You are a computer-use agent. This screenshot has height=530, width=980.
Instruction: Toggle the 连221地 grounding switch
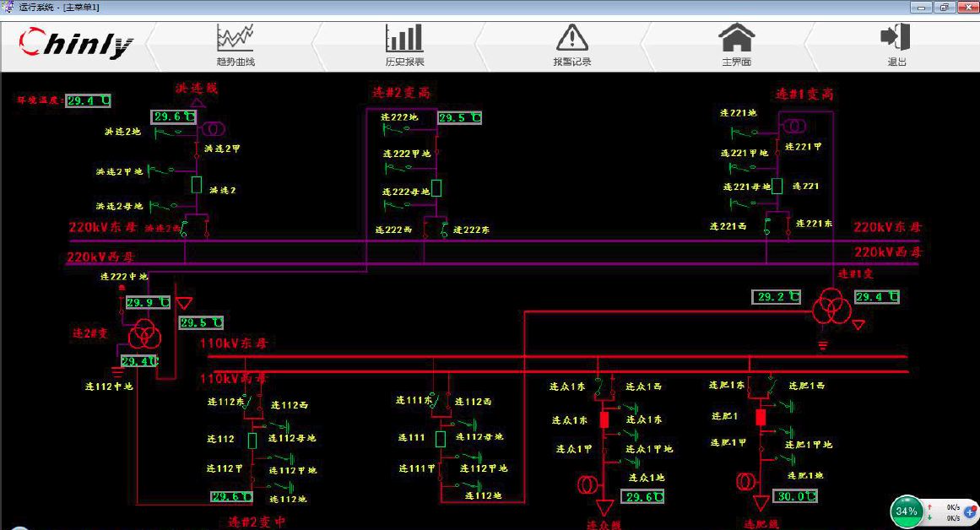click(744, 132)
